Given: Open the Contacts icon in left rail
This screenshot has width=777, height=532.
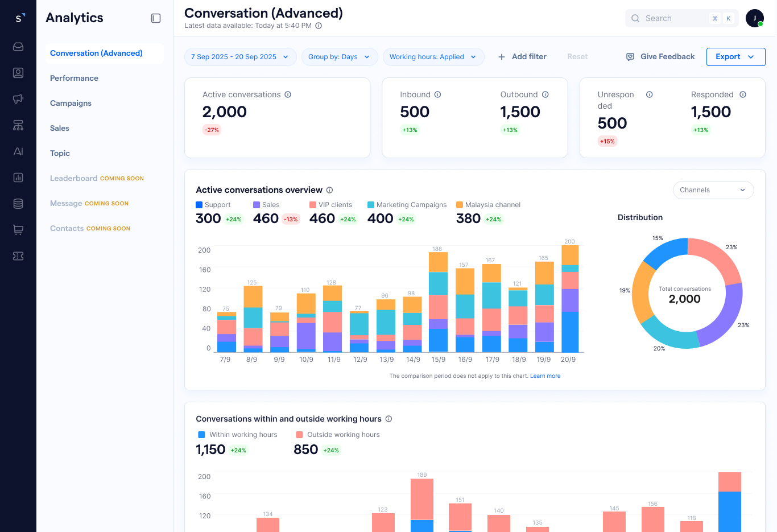Looking at the screenshot, I should [18, 73].
